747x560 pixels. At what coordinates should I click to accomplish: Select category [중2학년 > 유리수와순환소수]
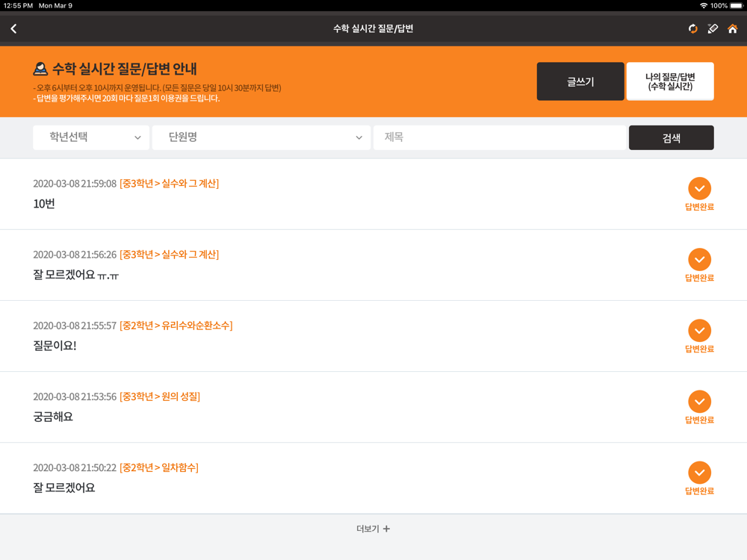176,326
